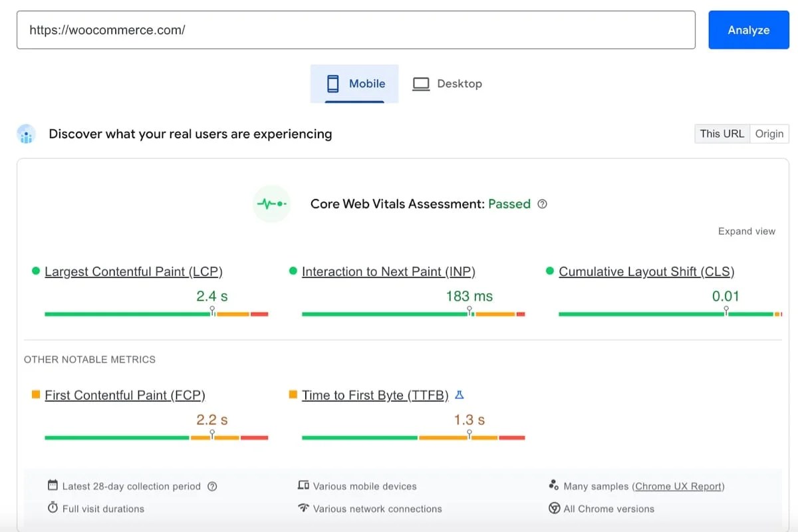The width and height of the screenshot is (798, 532).
Task: Open the Chrome UX Report link
Action: click(678, 486)
